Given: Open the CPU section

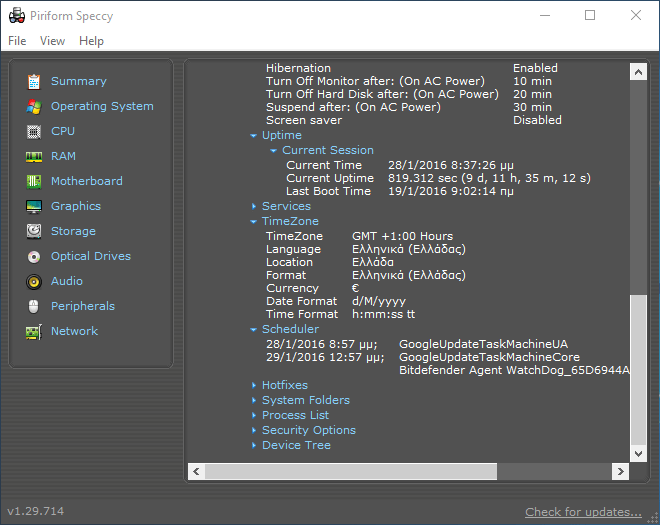Looking at the screenshot, I should tap(63, 131).
